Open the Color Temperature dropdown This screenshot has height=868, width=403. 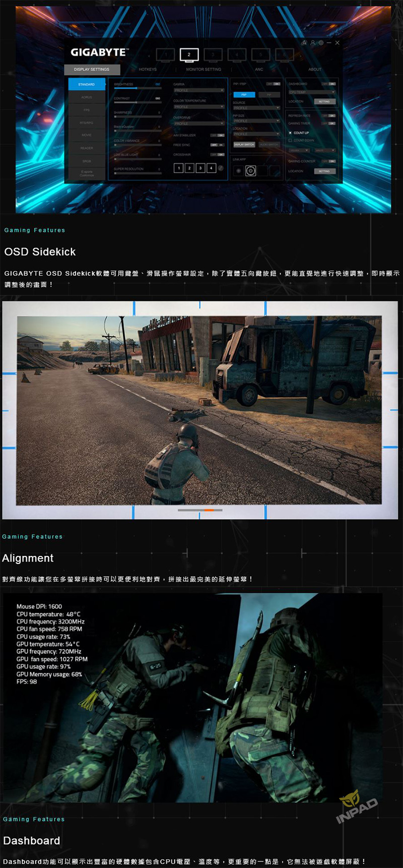[199, 106]
